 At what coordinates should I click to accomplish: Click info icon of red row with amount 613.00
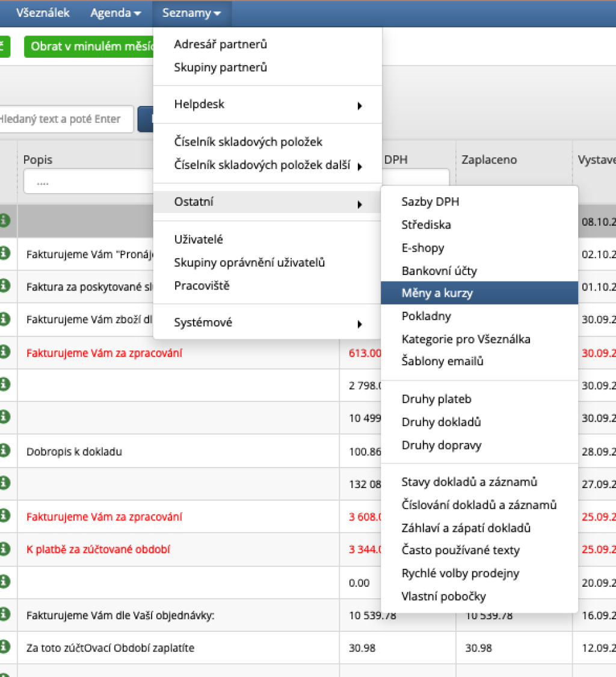click(5, 353)
